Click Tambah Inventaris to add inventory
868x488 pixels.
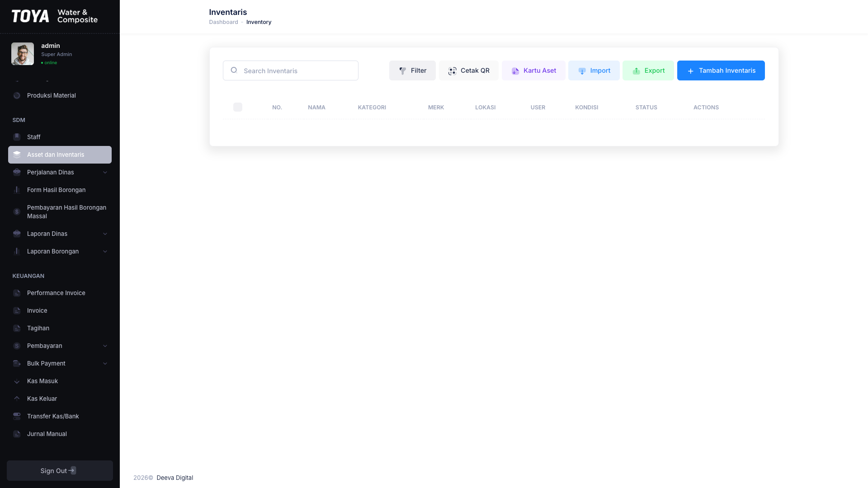click(721, 70)
